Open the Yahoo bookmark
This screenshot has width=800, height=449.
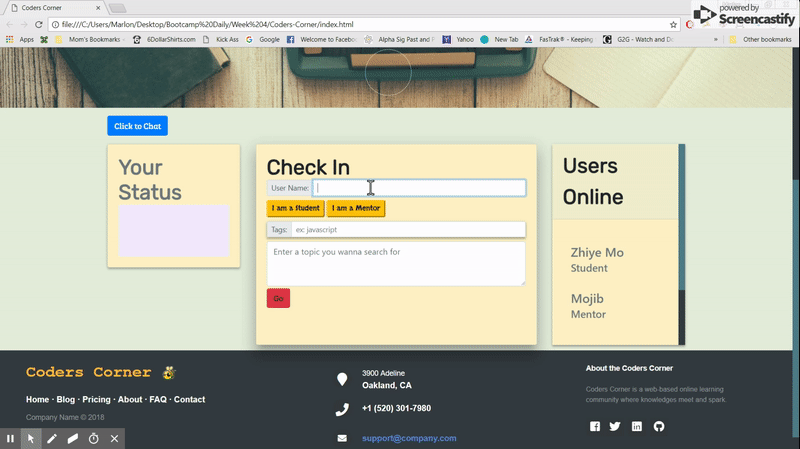coord(458,39)
